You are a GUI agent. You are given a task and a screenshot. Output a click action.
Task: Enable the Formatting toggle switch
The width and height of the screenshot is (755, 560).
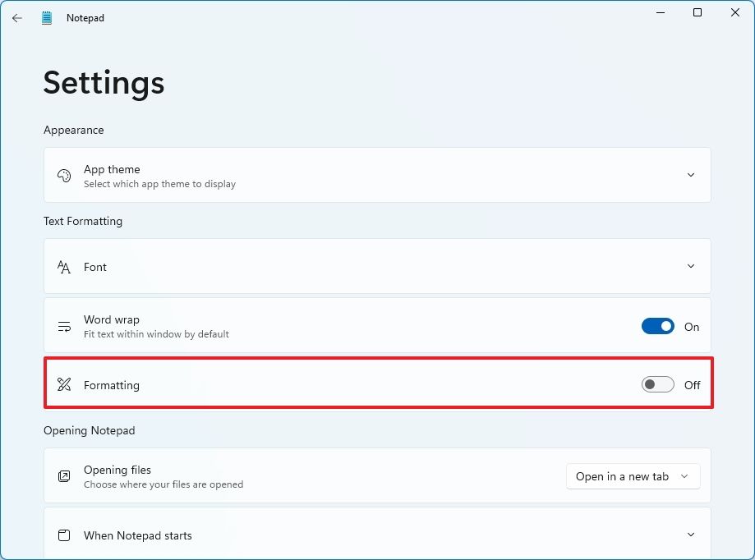click(x=657, y=383)
